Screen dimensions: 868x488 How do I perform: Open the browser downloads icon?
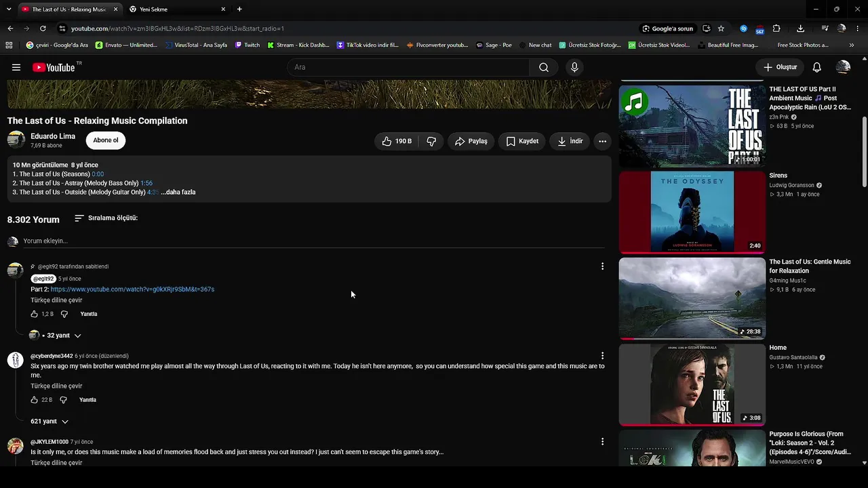click(x=800, y=28)
